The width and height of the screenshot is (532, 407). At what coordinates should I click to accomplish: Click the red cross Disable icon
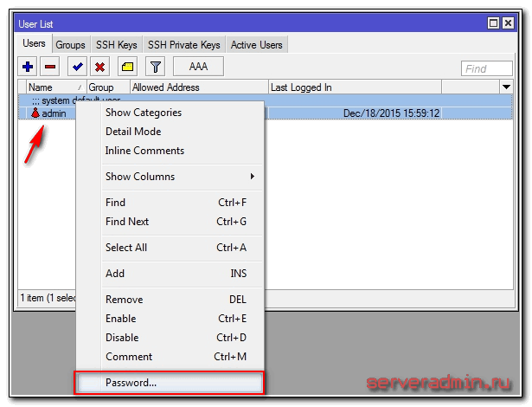100,67
